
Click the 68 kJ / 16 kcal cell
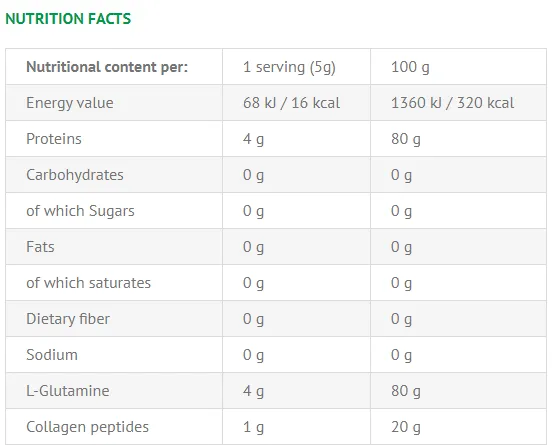[x=291, y=103]
